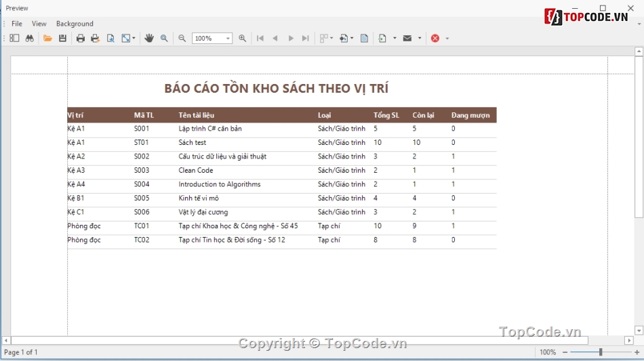Click 'Cấu trúc dữ liệu và giải thuật' cell
The width and height of the screenshot is (644, 361).
pyautogui.click(x=222, y=156)
